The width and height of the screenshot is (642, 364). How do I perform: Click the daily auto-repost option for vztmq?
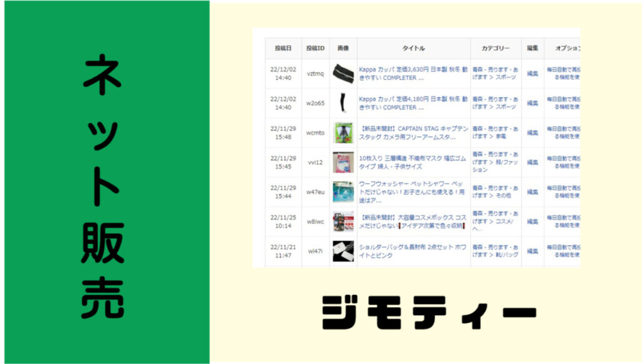[564, 74]
